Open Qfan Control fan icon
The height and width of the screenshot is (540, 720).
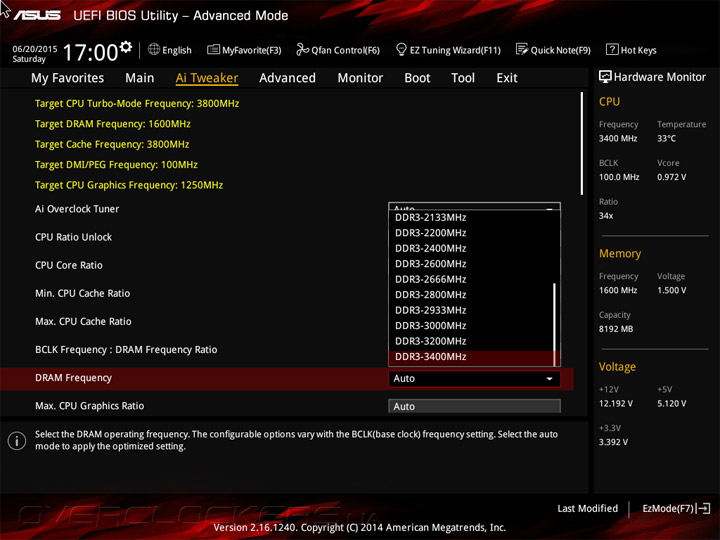[302, 49]
